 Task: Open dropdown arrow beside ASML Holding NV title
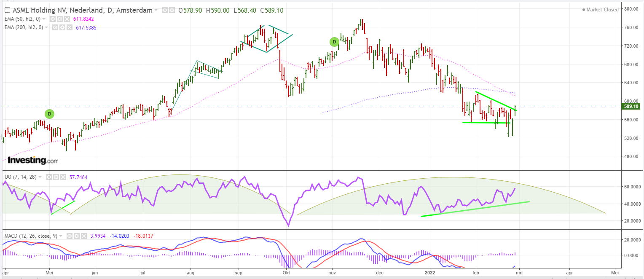click(156, 10)
